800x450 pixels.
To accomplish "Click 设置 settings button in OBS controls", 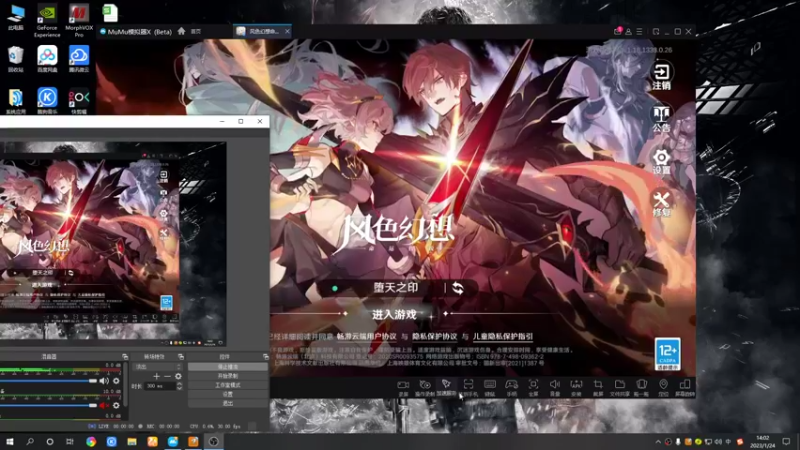I will click(228, 394).
